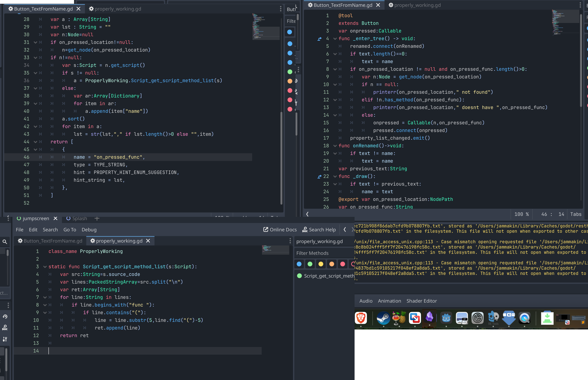Click override arrow icon at line 4 _enter_tree
Screen dimensions: 588x380
(320, 39)
